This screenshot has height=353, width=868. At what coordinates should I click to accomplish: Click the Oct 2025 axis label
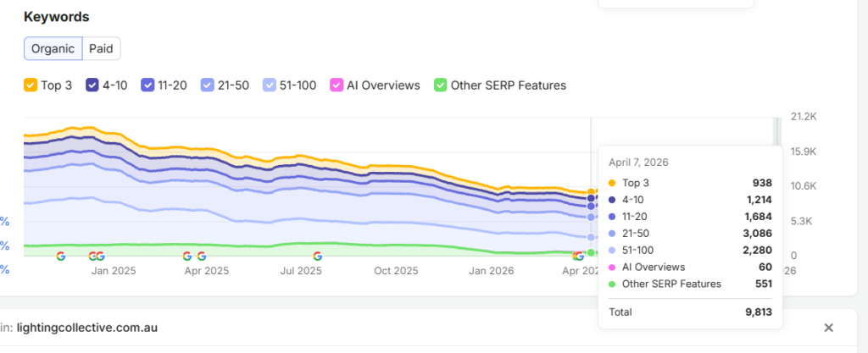tap(397, 271)
